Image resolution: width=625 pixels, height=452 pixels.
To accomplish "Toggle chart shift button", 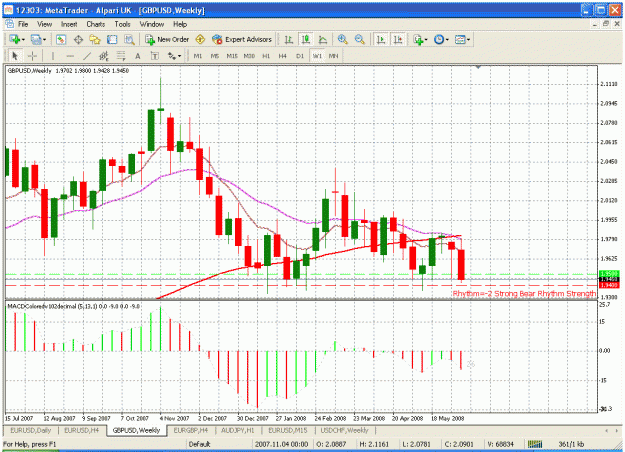I will coord(398,39).
